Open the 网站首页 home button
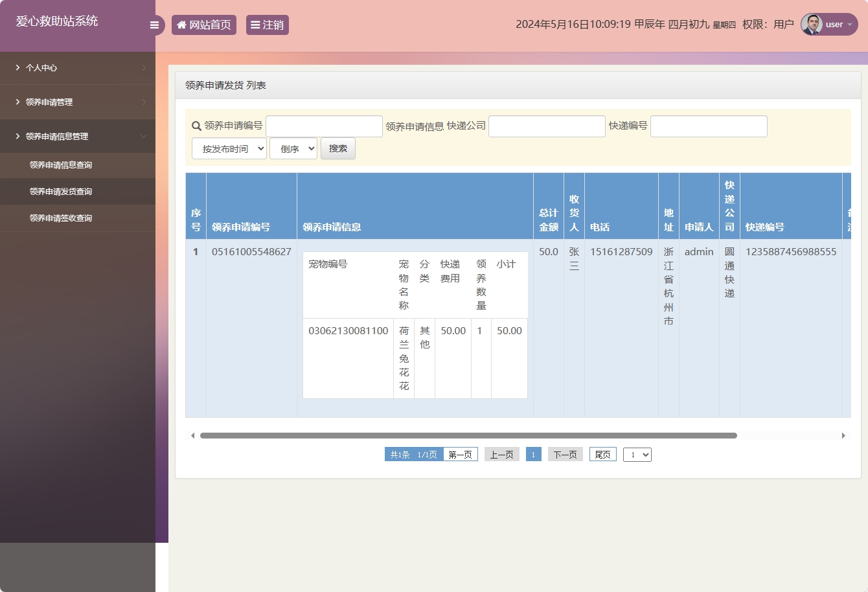This screenshot has height=592, width=868. tap(204, 25)
